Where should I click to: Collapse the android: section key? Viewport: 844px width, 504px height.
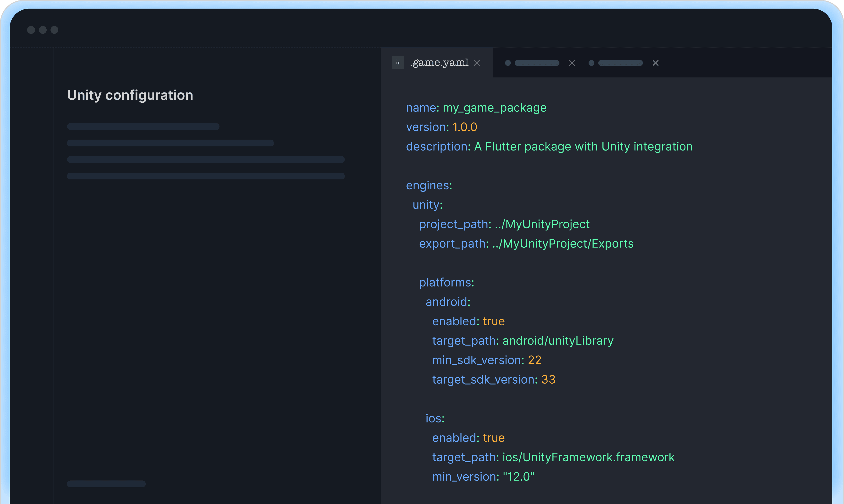click(448, 302)
